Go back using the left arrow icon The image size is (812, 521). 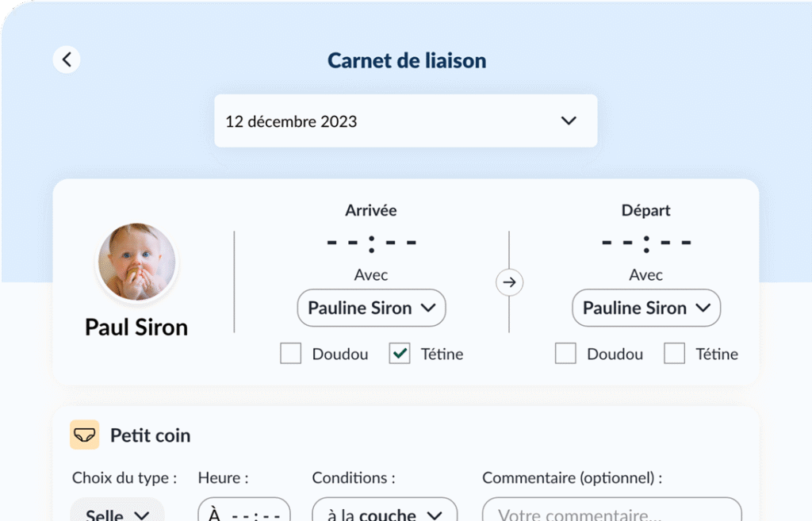[x=67, y=59]
